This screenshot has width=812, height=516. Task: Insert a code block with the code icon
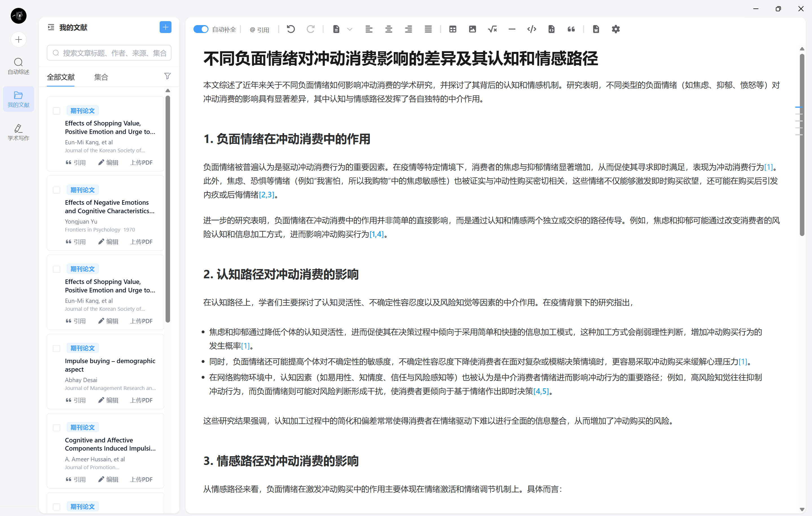click(x=531, y=29)
